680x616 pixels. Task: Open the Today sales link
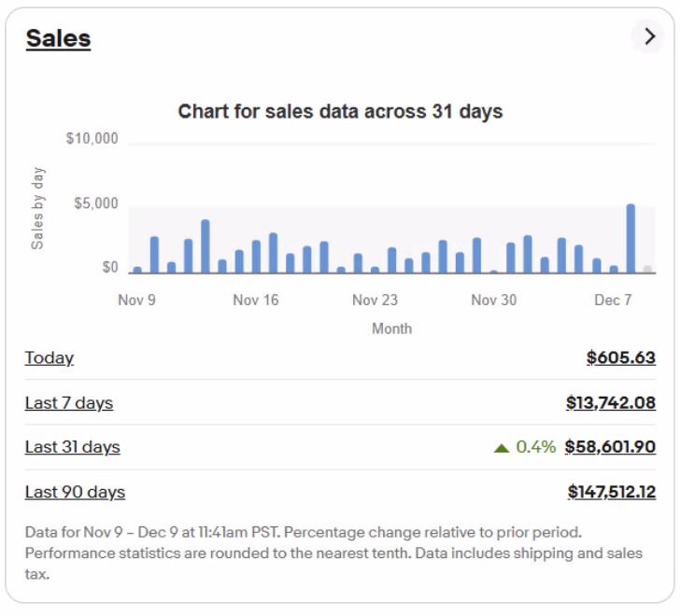click(x=50, y=357)
